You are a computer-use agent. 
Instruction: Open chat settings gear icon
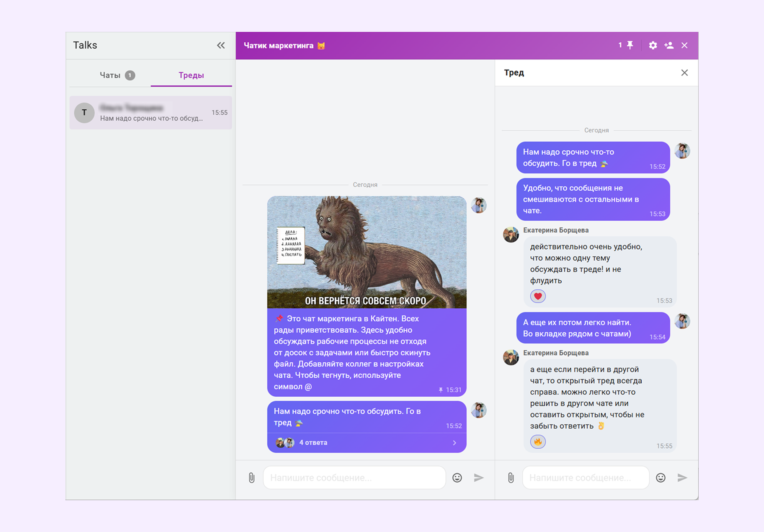pyautogui.click(x=653, y=45)
